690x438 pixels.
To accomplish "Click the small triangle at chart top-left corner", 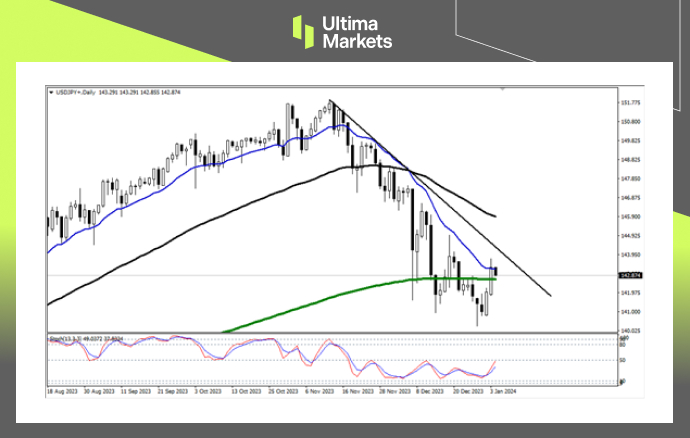I will pyautogui.click(x=50, y=92).
